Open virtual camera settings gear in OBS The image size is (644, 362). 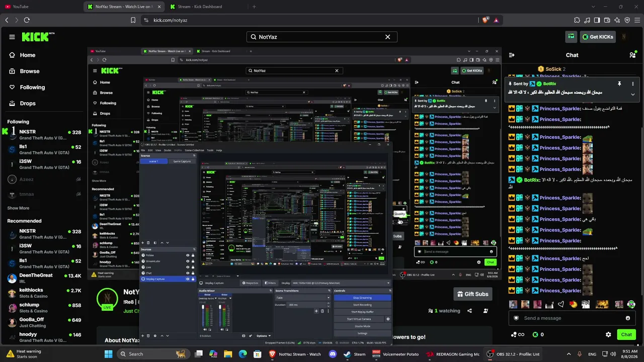(x=388, y=319)
